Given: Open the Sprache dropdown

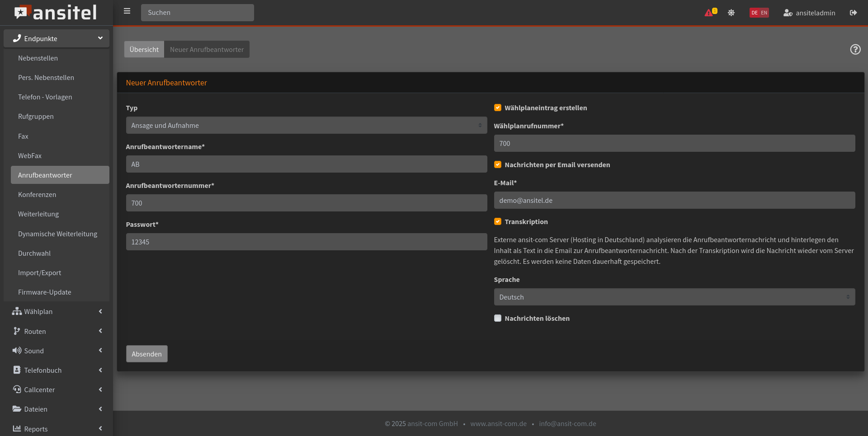Looking at the screenshot, I should click(674, 297).
